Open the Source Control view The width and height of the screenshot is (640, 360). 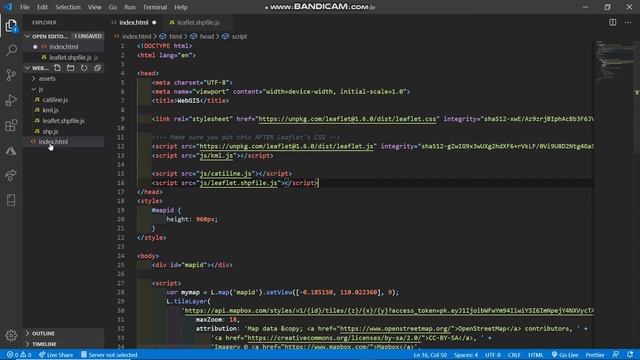tap(11, 75)
